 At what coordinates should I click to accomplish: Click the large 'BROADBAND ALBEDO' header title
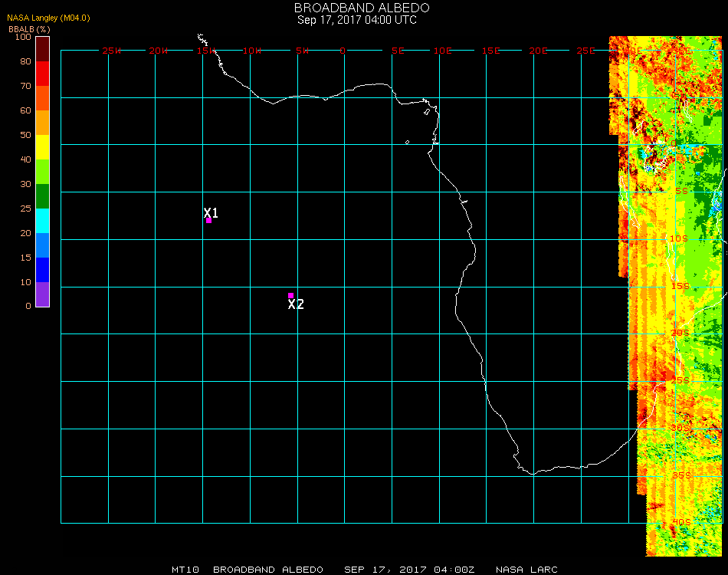[362, 8]
